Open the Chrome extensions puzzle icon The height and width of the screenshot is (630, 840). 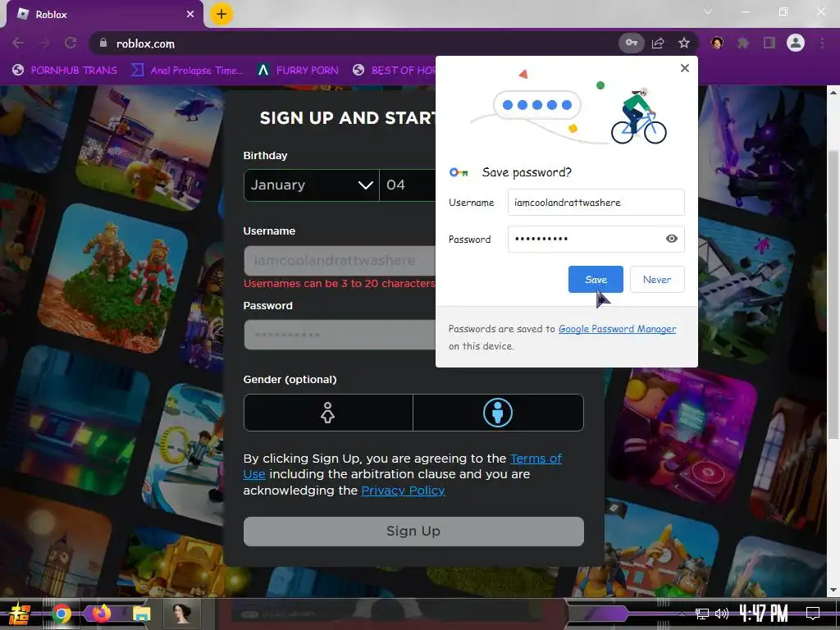[743, 43]
